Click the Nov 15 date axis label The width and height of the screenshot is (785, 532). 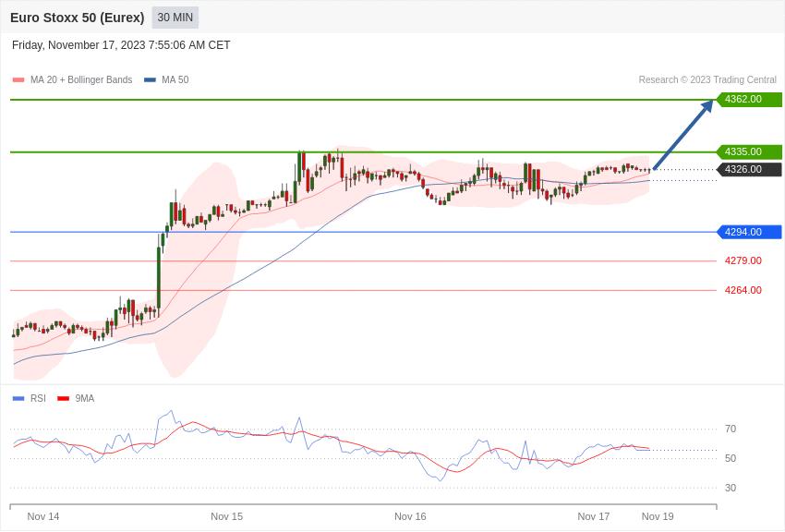tap(227, 516)
